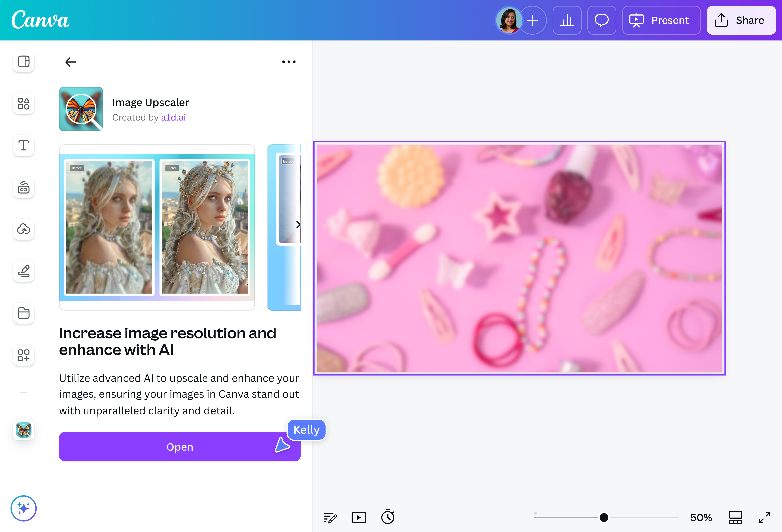Go back using the left arrow
The image size is (782, 532).
tap(71, 62)
